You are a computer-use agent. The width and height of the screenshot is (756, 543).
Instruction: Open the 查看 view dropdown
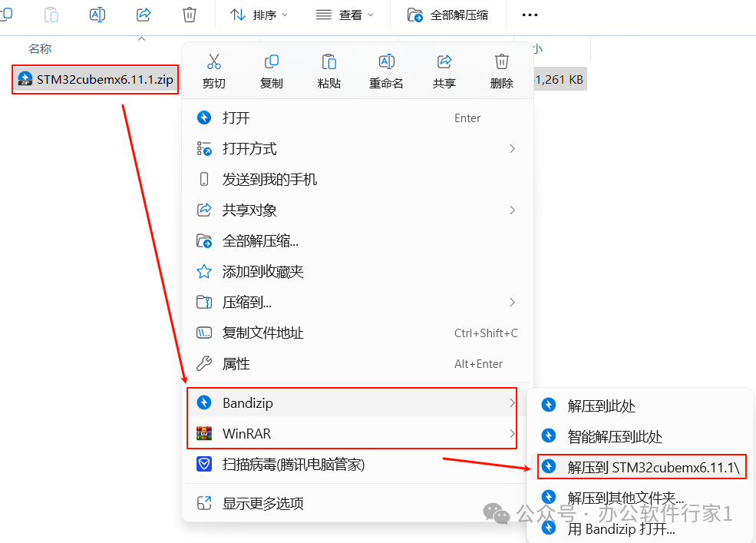(x=345, y=15)
